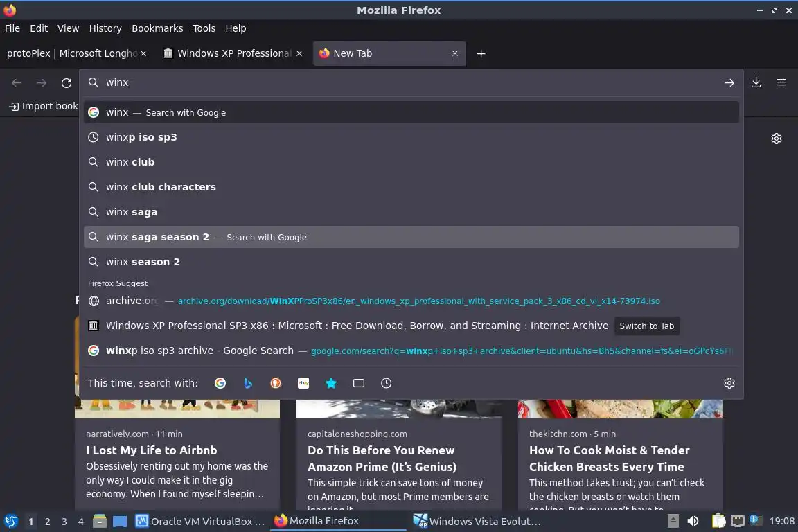Screen dimensions: 798x532
Task: Switch to workspace 3 in the pager
Action: (64, 522)
